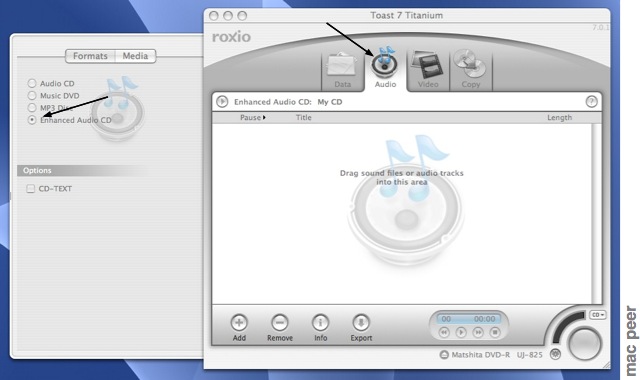Image resolution: width=640 pixels, height=380 pixels.
Task: Minimize the Toast 7 Titanium window
Action: pyautogui.click(x=228, y=16)
